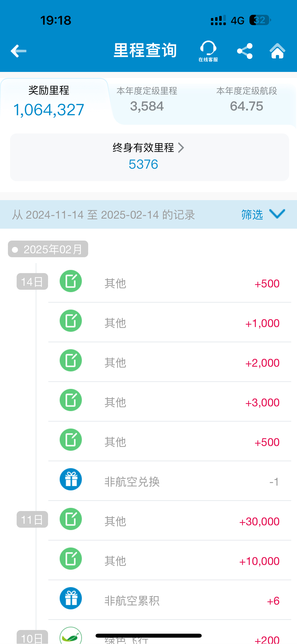Open 终身有效里程 details chevron
This screenshot has height=644, width=297.
181,148
